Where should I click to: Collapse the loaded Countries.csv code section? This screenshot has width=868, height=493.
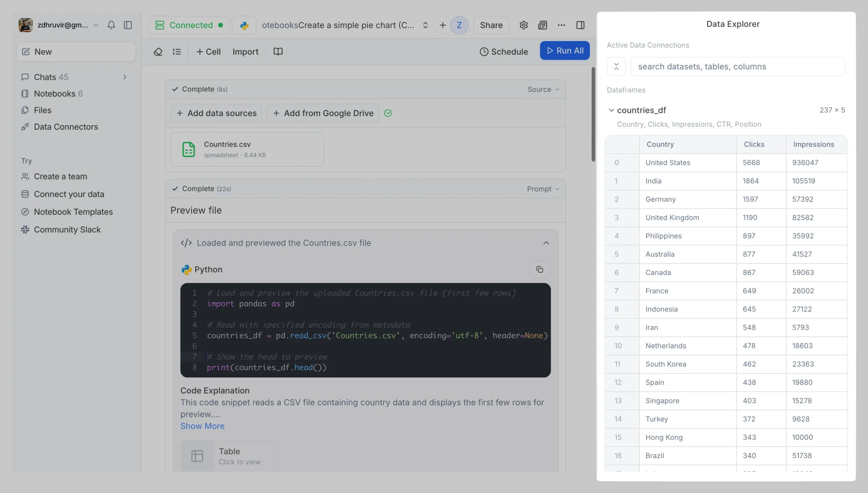pos(546,243)
